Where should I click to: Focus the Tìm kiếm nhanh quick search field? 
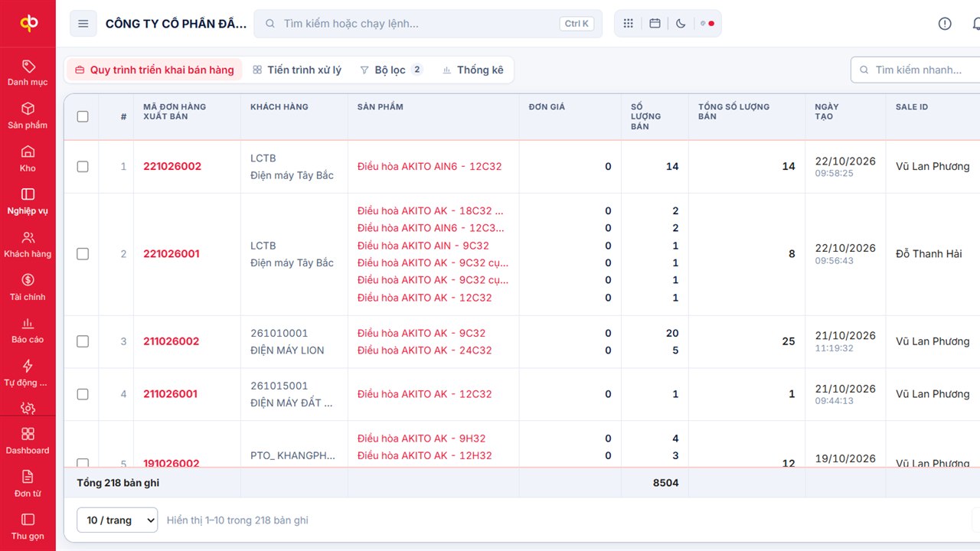(916, 70)
